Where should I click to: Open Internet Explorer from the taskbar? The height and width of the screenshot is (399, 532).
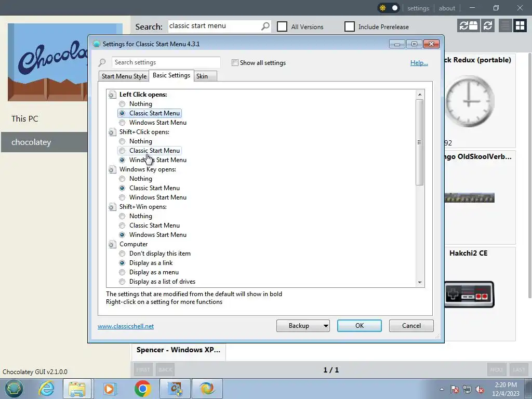point(46,389)
